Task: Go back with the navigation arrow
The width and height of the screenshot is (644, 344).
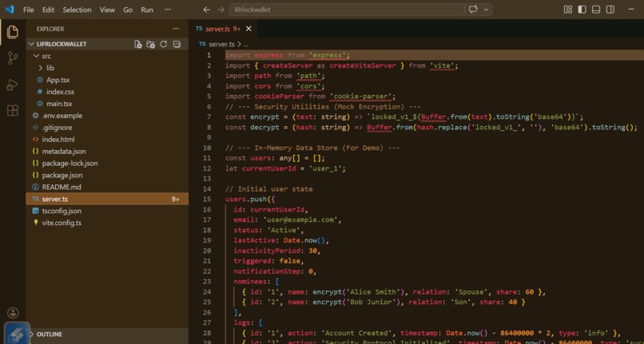Action: point(207,10)
